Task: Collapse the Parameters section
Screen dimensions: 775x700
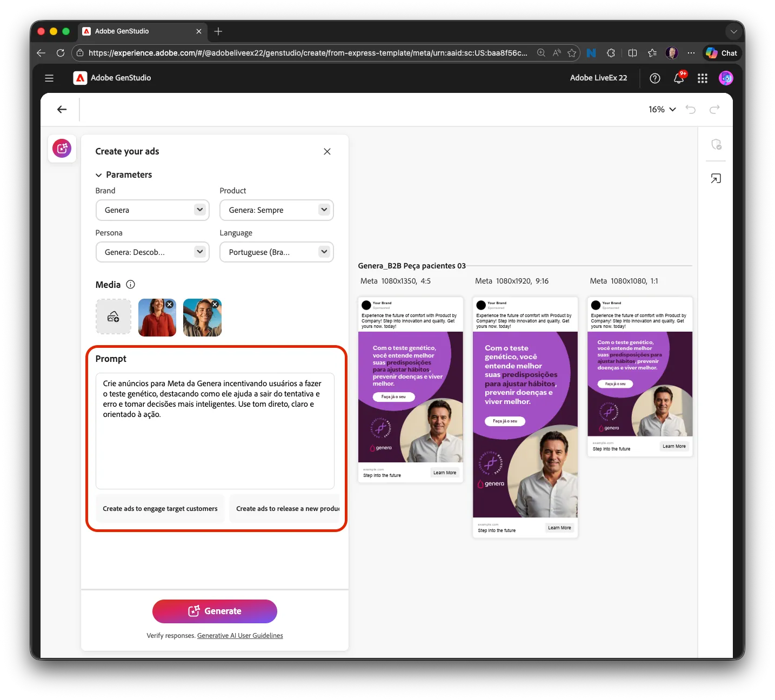Action: [124, 175]
